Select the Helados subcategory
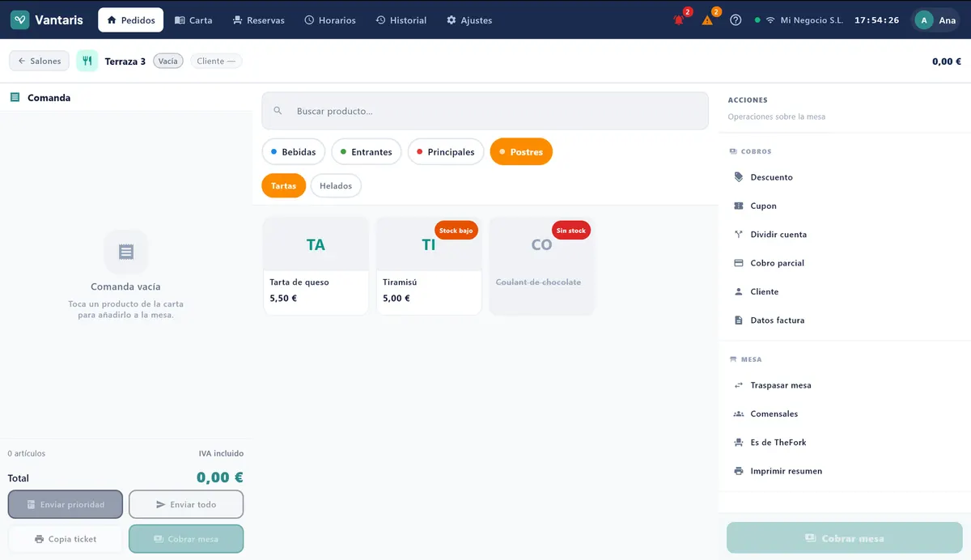Viewport: 971px width, 560px height. point(336,186)
